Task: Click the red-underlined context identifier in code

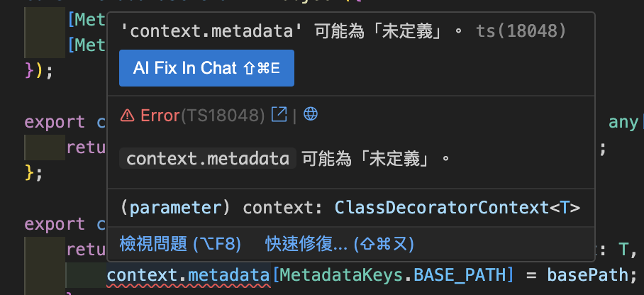Action: (142, 275)
